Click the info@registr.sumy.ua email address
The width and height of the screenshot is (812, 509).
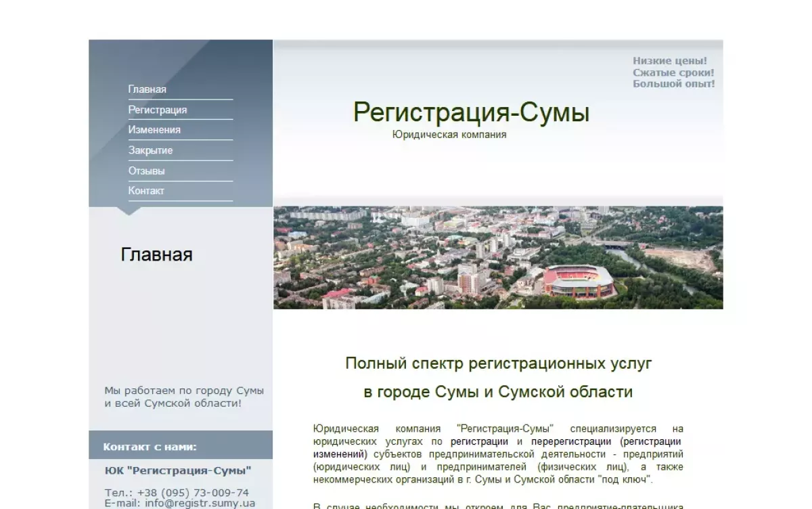[x=200, y=503]
